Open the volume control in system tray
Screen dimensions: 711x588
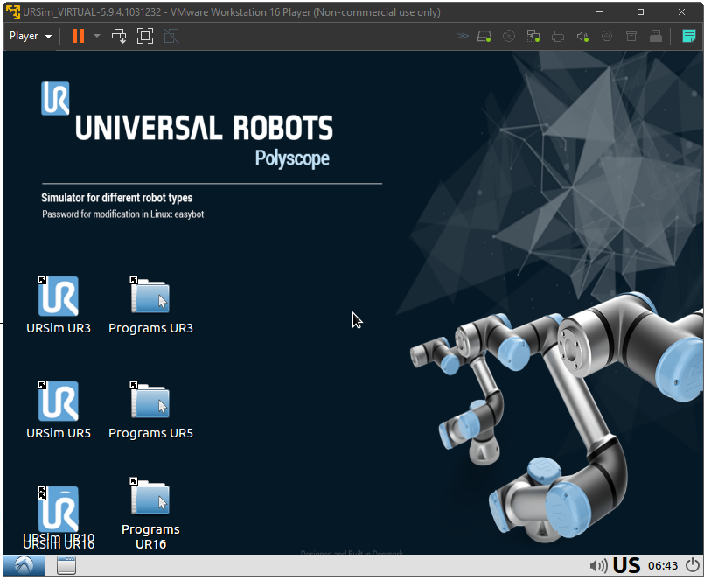coord(598,565)
